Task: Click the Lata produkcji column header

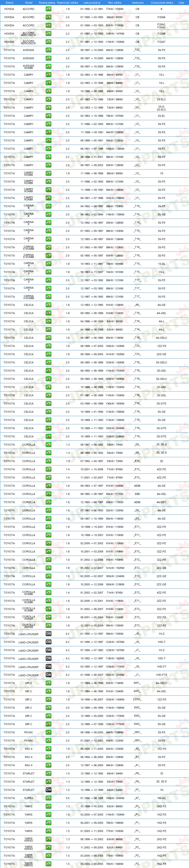Action: [x=92, y=3]
